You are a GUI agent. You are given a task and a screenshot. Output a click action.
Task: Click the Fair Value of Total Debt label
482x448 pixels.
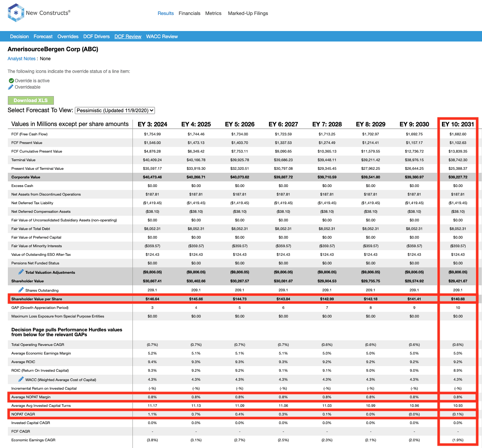point(31,228)
